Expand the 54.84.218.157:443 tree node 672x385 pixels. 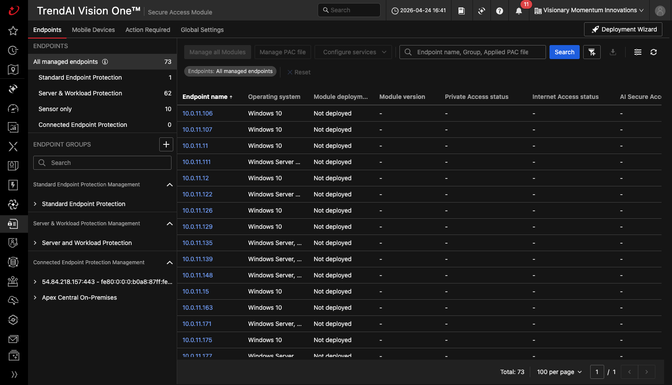35,282
